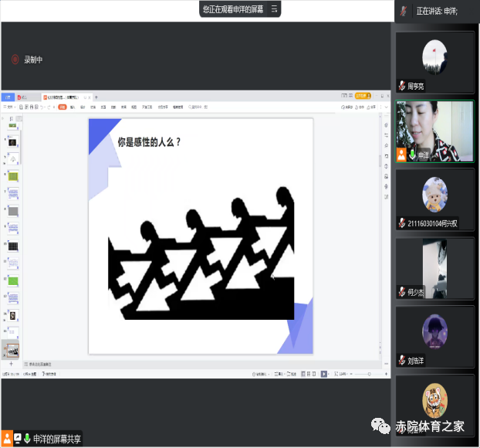480x448 pixels.
Task: Click the green microphone icon next to 申洋的屏幕共享
Action: (x=27, y=439)
